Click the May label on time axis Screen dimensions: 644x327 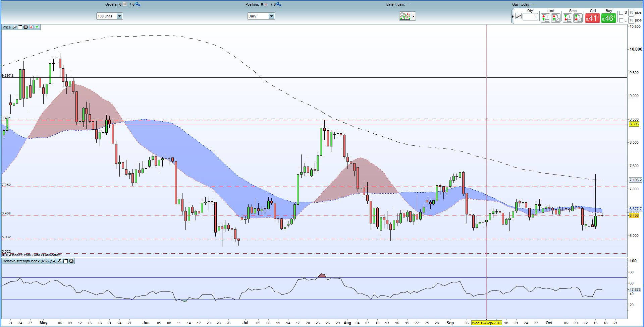click(43, 323)
